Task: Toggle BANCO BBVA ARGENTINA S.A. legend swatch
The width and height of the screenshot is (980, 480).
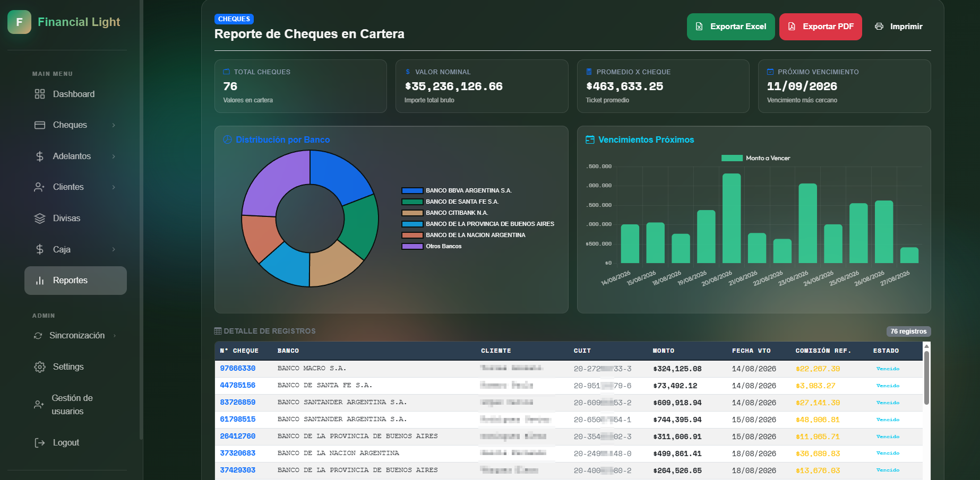Action: (x=412, y=190)
